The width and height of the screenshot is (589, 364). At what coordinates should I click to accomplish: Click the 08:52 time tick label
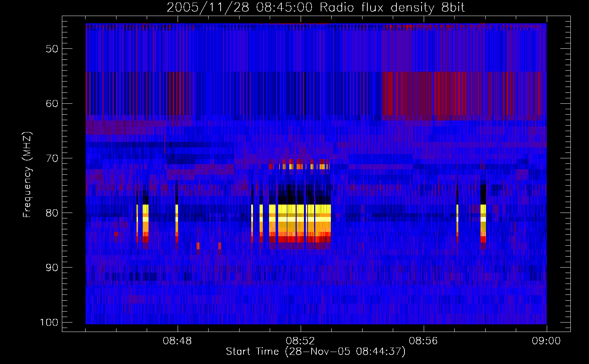[300, 341]
